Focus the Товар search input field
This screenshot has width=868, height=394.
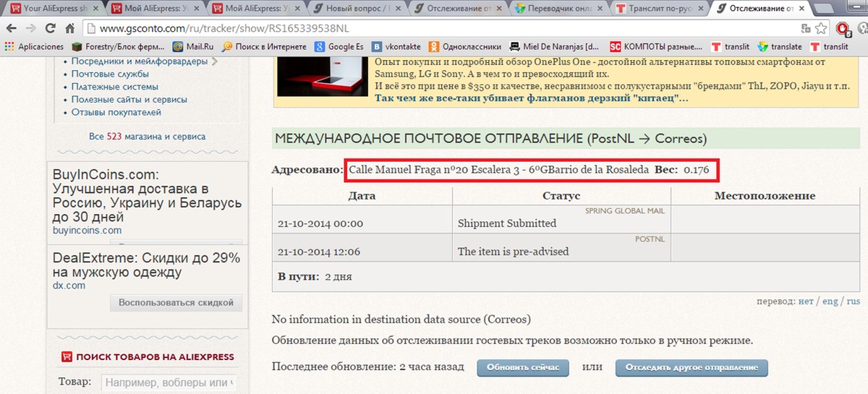tap(169, 382)
